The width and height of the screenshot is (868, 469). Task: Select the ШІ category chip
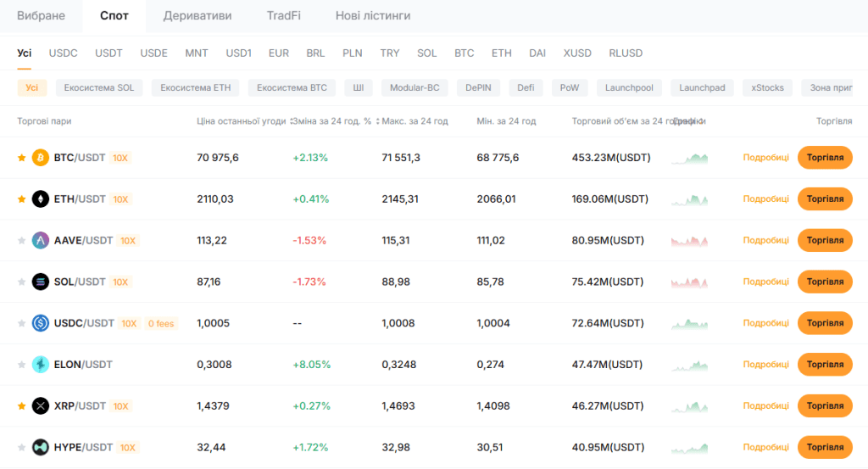pyautogui.click(x=359, y=87)
